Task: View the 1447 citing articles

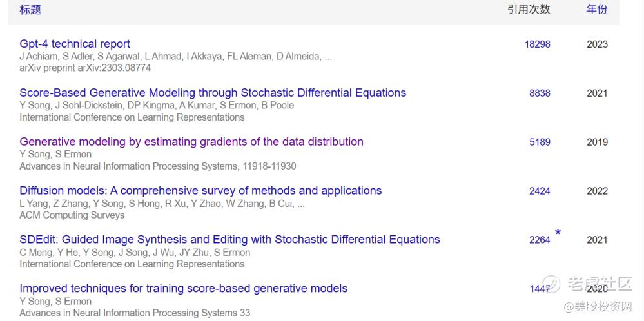Action: coord(540,289)
